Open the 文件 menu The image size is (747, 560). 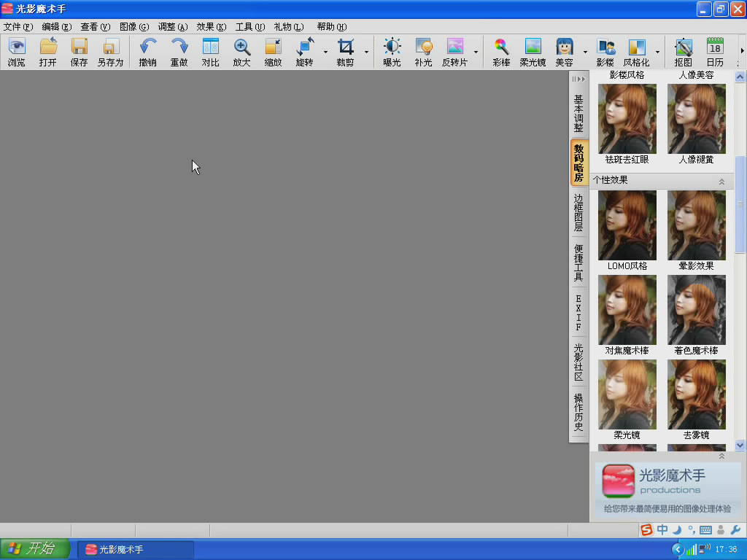tap(18, 27)
